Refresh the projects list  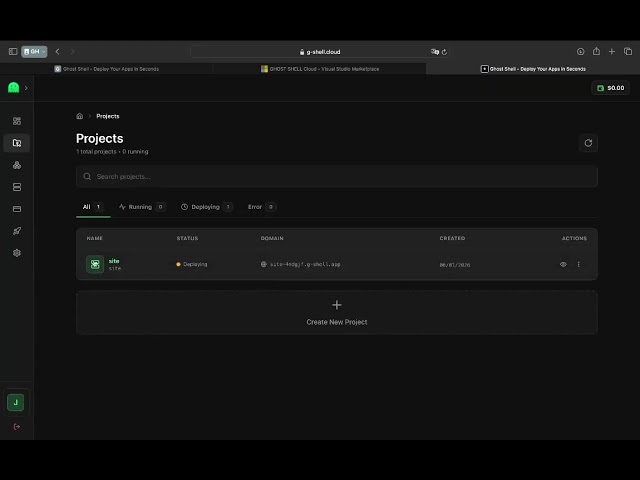tap(588, 143)
